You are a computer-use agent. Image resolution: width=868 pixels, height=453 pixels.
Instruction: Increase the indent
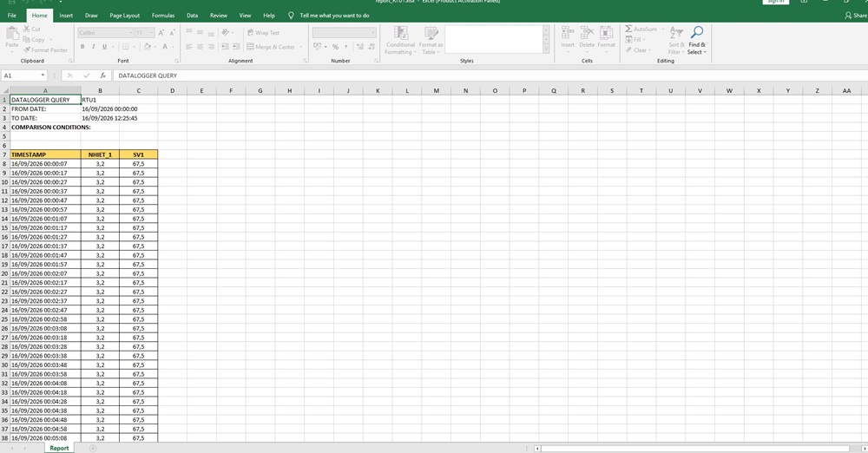pyautogui.click(x=236, y=47)
